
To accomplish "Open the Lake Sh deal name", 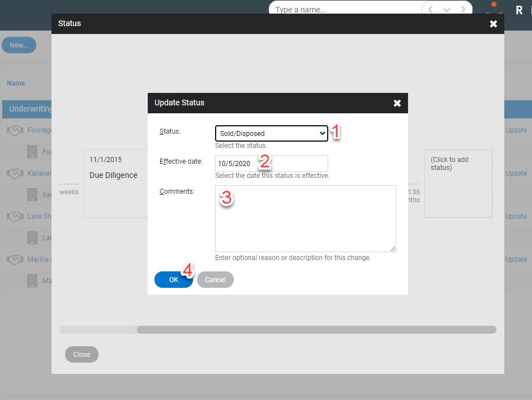I will point(40,216).
